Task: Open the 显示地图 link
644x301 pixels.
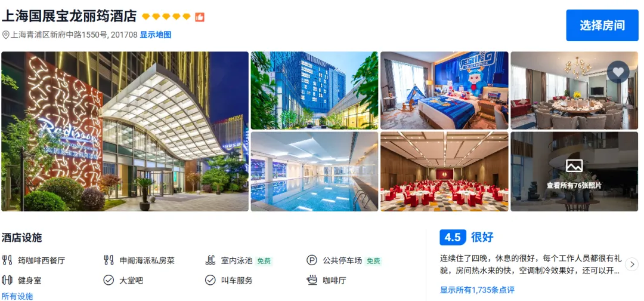Action: point(155,35)
